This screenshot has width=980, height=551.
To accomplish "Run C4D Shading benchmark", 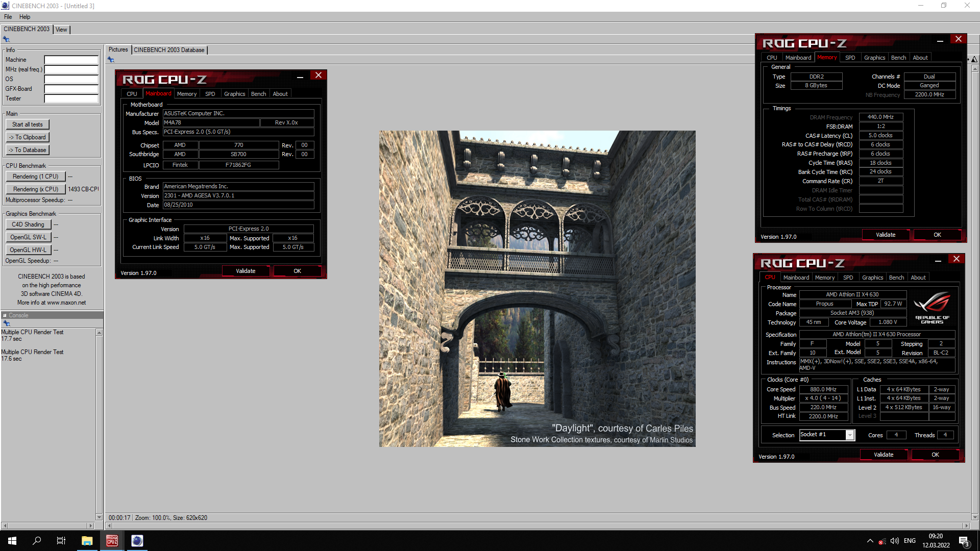I will coord(29,224).
